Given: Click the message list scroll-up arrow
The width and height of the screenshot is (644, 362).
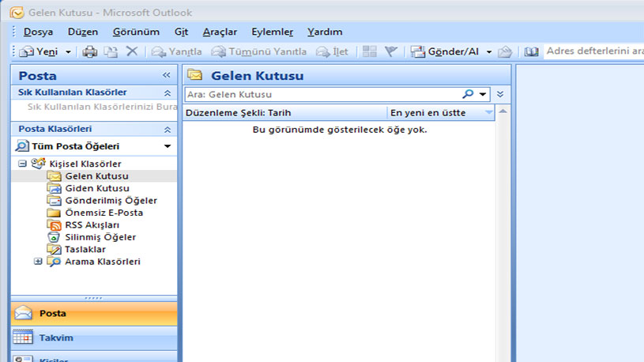Looking at the screenshot, I should coord(503,111).
